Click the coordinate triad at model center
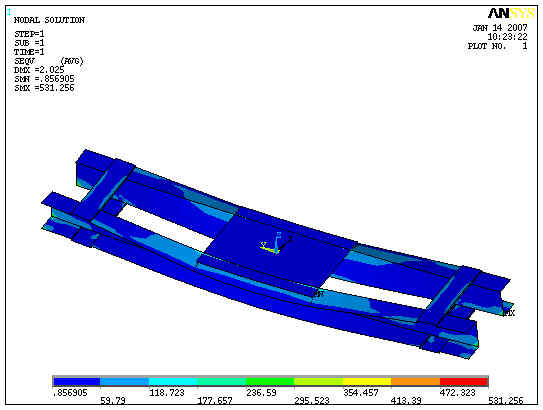Viewport: 543px width, 410px height. pyautogui.click(x=276, y=243)
